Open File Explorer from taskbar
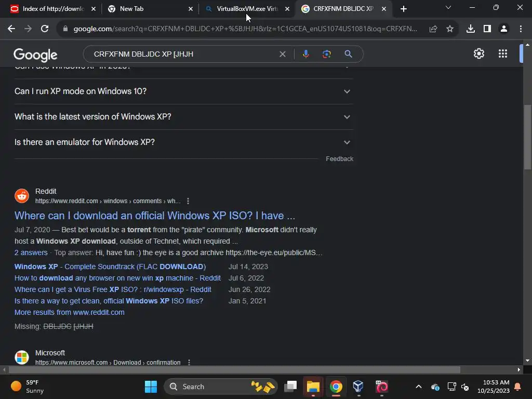The height and width of the screenshot is (399, 532). tap(313, 387)
